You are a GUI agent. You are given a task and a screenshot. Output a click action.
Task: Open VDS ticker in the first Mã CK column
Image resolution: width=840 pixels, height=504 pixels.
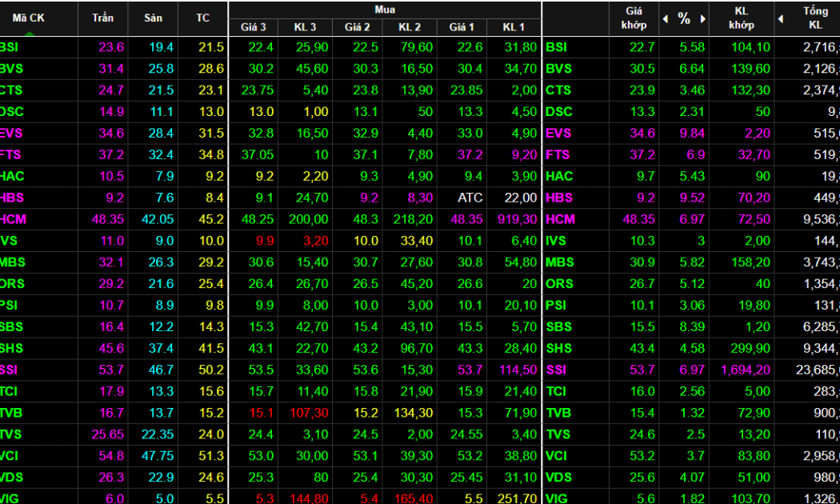tap(11, 478)
